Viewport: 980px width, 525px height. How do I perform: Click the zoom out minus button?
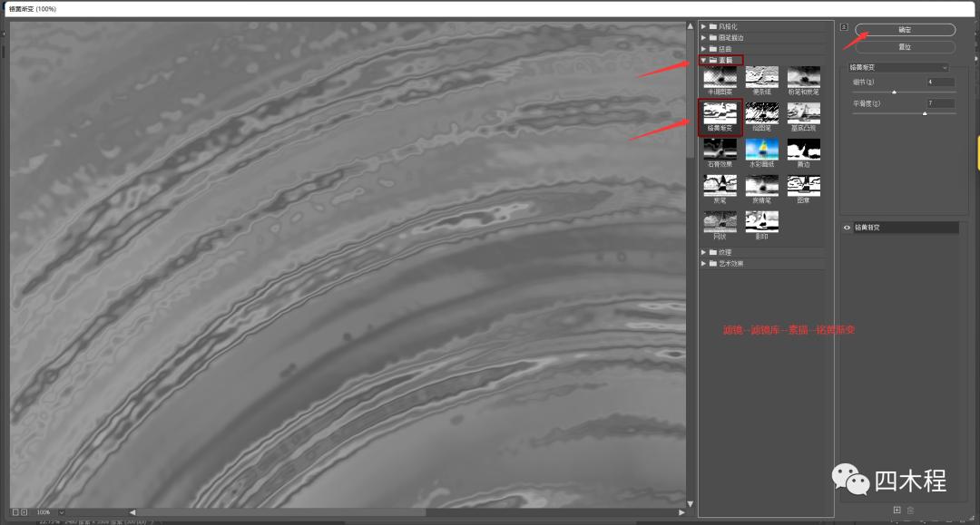point(15,512)
